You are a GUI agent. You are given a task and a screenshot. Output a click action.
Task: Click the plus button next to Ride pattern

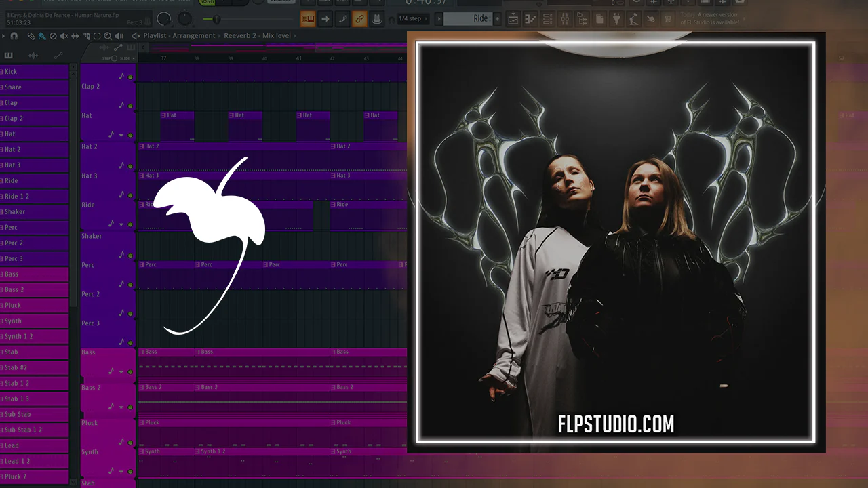click(x=498, y=19)
